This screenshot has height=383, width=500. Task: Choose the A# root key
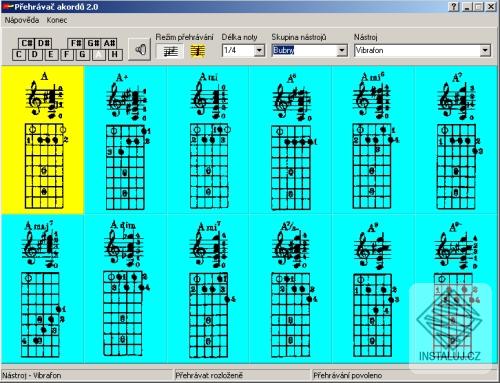pyautogui.click(x=109, y=43)
